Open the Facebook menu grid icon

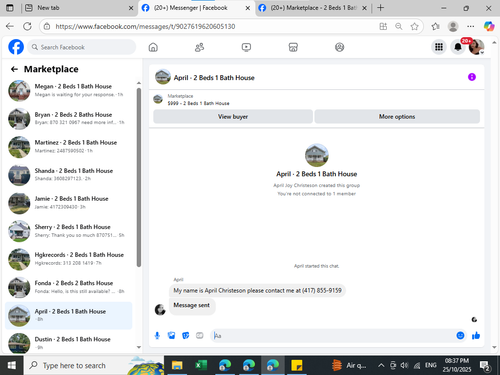[439, 47]
